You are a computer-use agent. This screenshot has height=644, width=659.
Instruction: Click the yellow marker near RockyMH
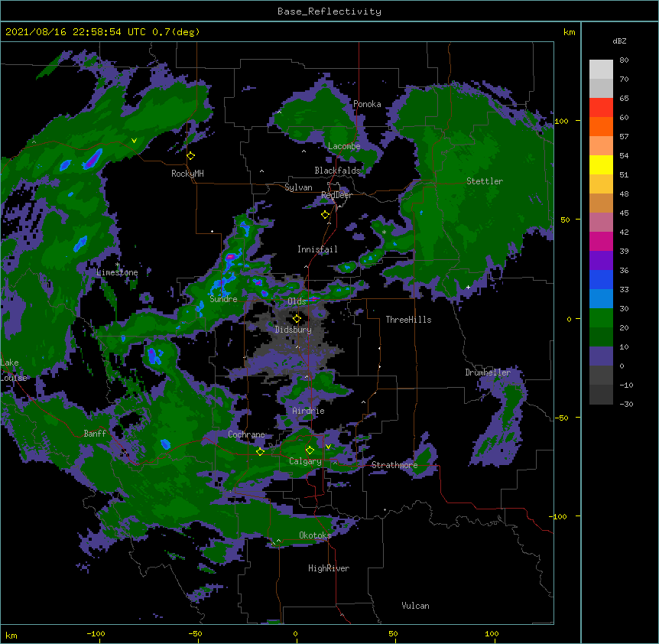(191, 155)
